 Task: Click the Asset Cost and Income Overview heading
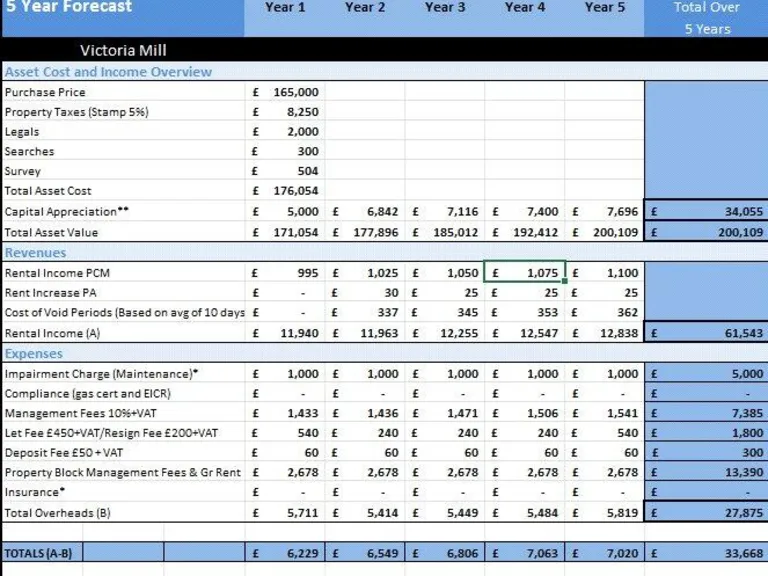109,72
